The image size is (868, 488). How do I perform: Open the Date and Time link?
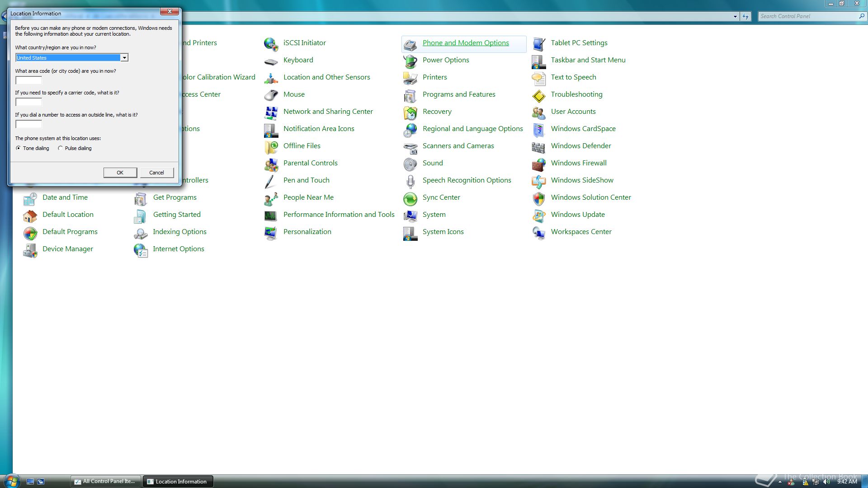coord(65,197)
